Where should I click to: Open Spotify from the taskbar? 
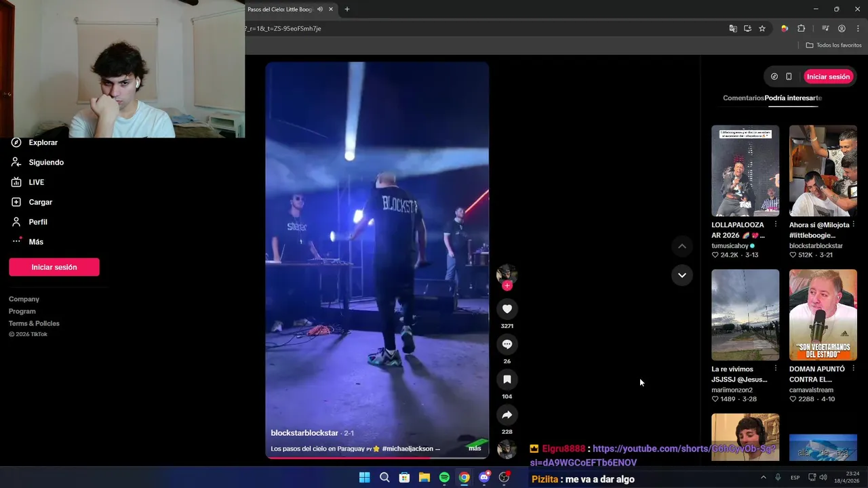[444, 477]
